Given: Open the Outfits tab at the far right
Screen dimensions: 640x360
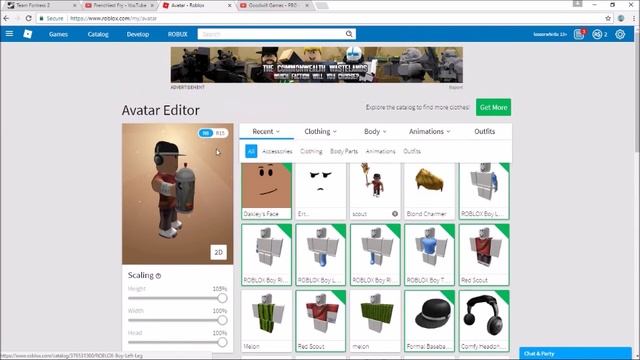Looking at the screenshot, I should [484, 131].
